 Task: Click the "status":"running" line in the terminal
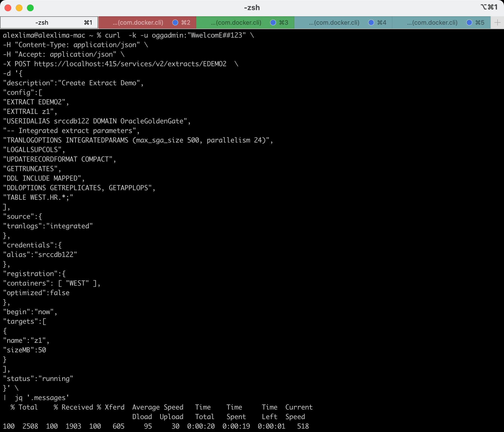[x=38, y=379]
